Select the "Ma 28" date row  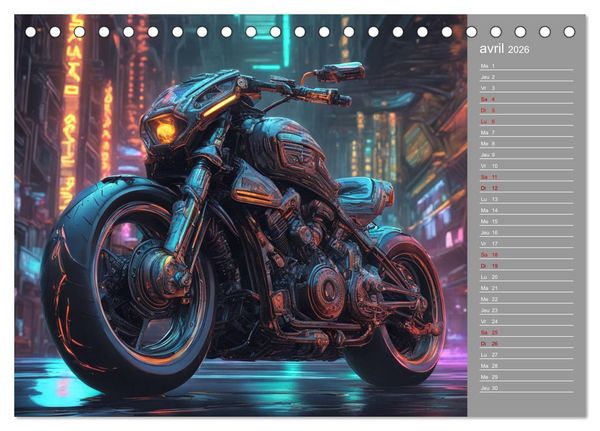[x=527, y=366]
